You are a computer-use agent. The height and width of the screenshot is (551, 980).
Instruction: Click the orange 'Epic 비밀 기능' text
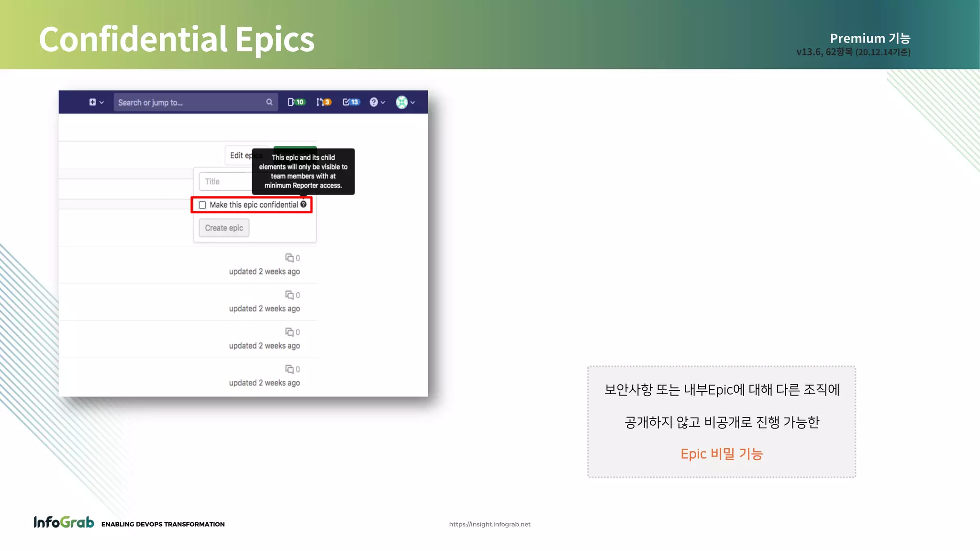pos(722,454)
